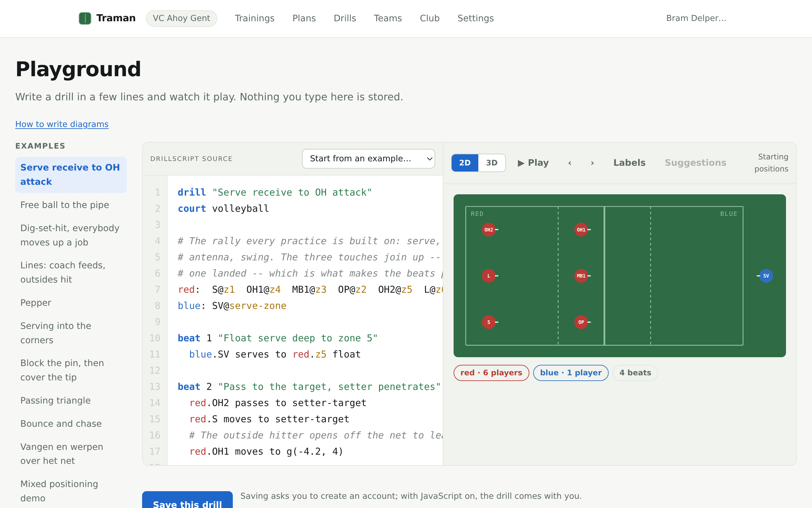Open the 'How to write diagrams' link
Screen dimensions: 812x508
(x=62, y=124)
